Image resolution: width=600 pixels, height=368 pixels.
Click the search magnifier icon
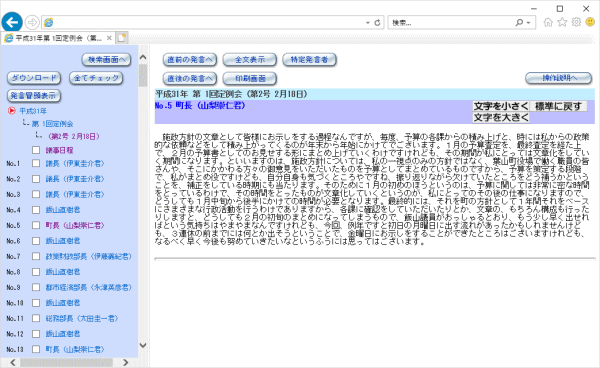(x=519, y=23)
